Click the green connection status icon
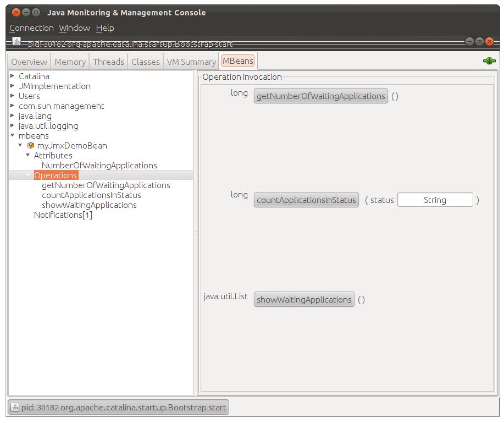 pyautogui.click(x=489, y=61)
